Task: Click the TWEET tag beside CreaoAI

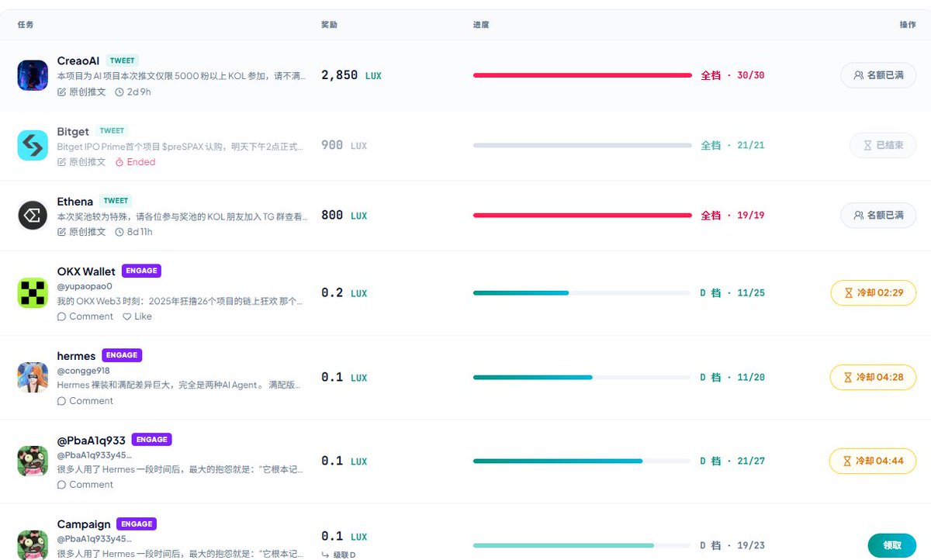Action: 123,60
